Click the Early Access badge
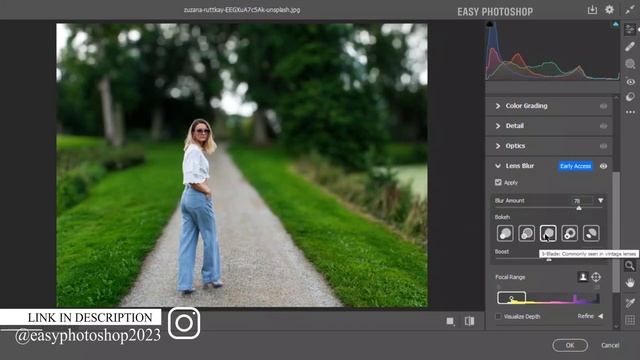Viewport: 640px width, 360px height. (x=576, y=166)
